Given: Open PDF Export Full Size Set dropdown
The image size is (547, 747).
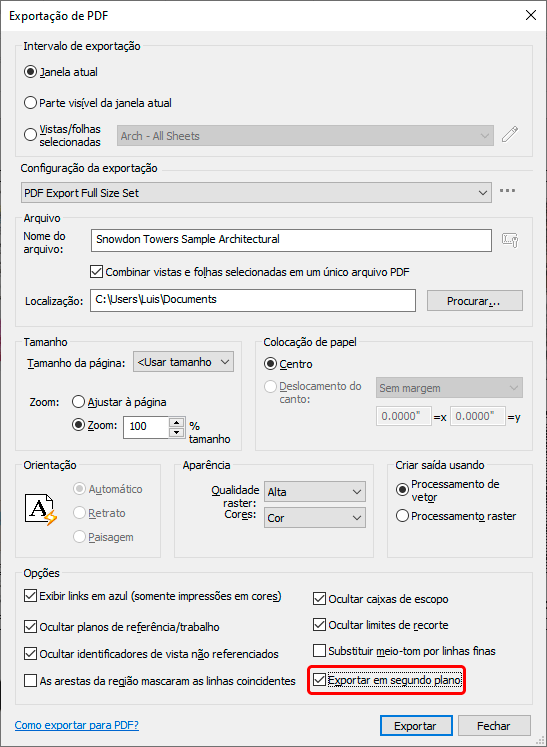Looking at the screenshot, I should [256, 193].
